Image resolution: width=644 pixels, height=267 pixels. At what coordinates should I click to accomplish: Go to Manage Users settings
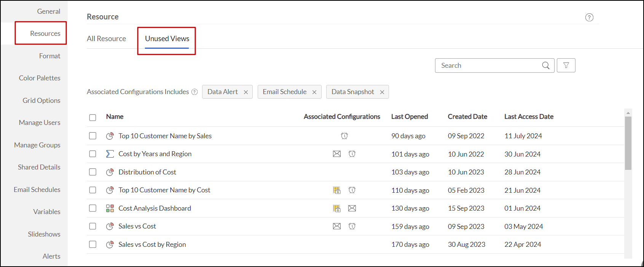(40, 123)
